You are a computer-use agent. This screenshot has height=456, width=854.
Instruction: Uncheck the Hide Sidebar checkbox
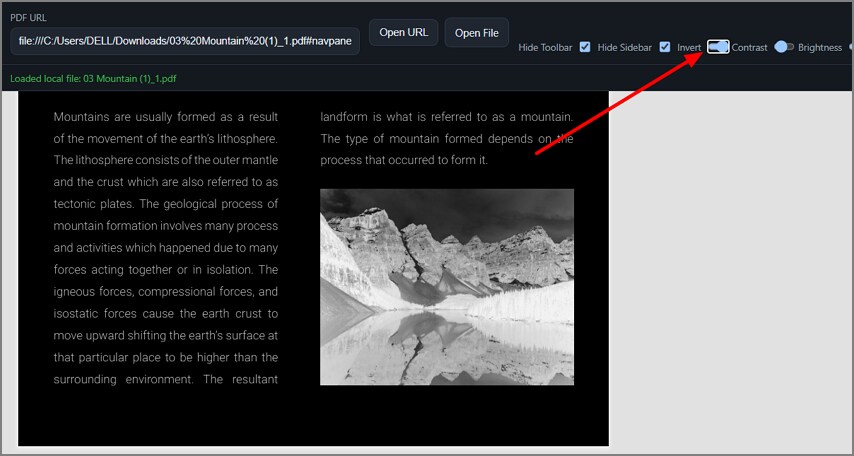click(664, 47)
